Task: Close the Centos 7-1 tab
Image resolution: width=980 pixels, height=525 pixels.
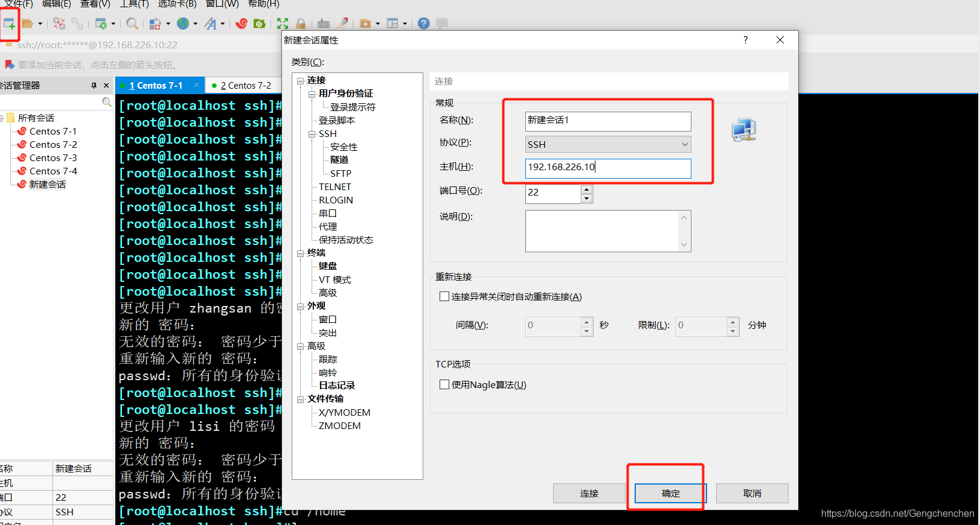Action: (197, 86)
